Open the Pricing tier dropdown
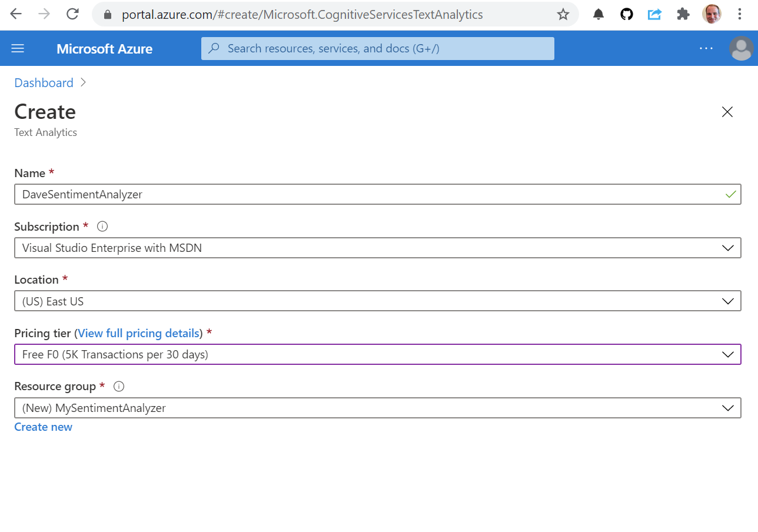 [x=729, y=354]
